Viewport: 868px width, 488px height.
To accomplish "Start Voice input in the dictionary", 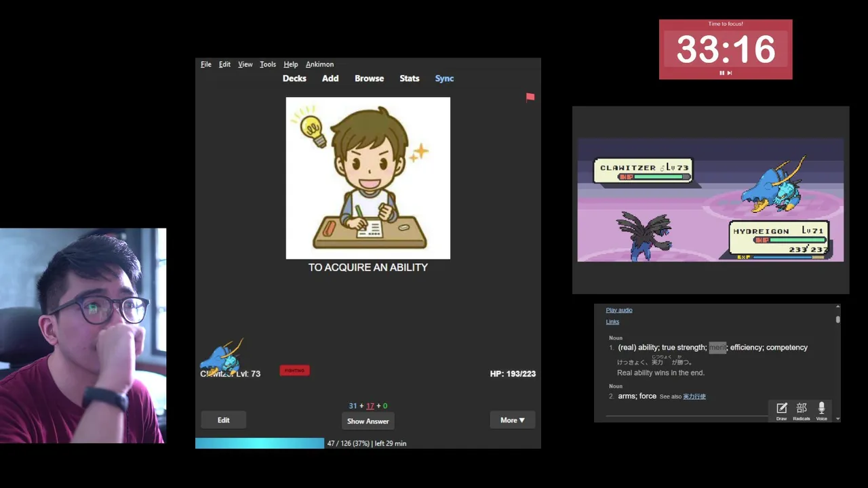I will click(x=821, y=411).
